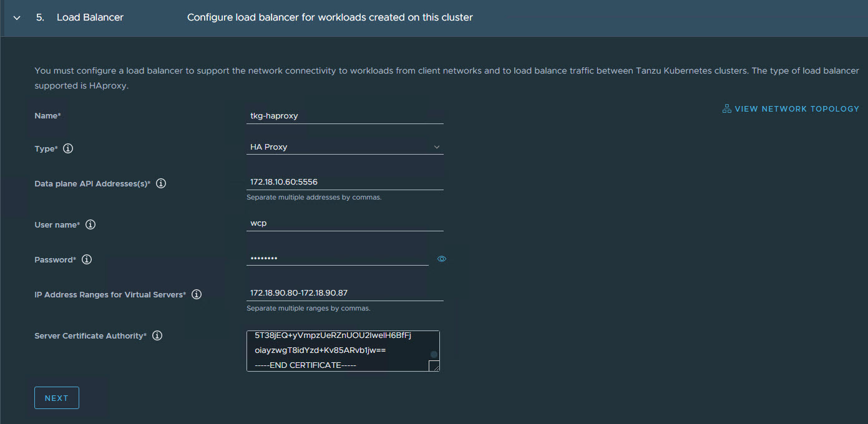This screenshot has width=868, height=424.
Task: Click the Name field containing tkg-haproxy
Action: (x=344, y=115)
